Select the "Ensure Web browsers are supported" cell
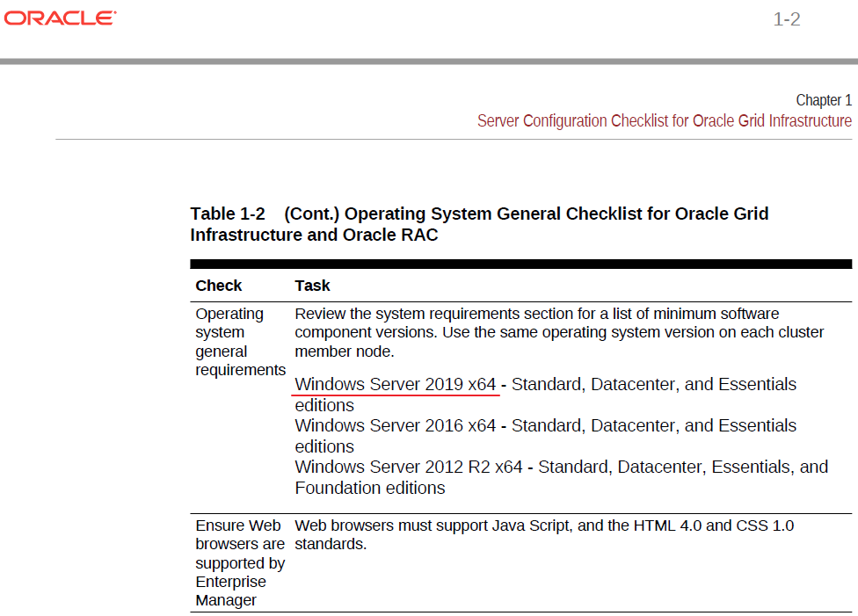858x616 pixels. tap(240, 562)
